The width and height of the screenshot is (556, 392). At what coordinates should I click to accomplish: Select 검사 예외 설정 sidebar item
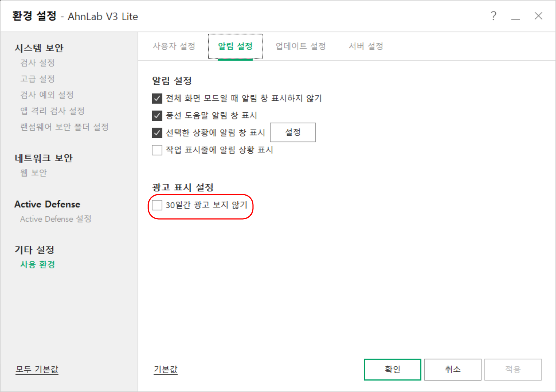click(47, 95)
